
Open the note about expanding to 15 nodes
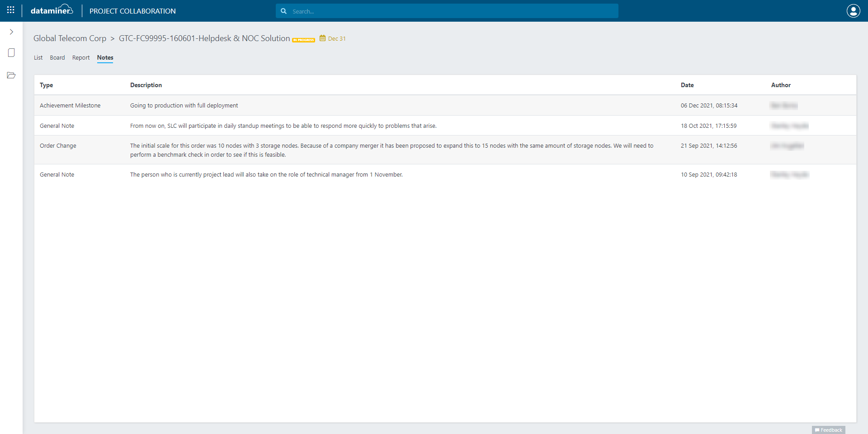click(392, 150)
